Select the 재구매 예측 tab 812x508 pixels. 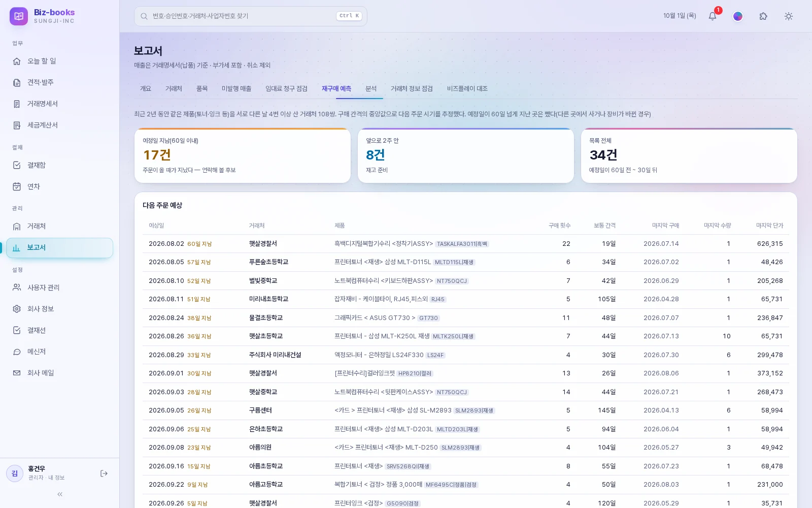point(336,89)
